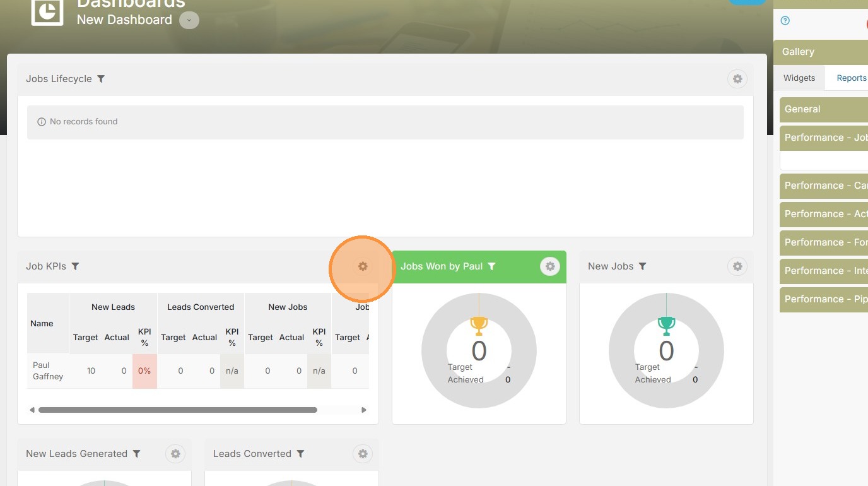The height and width of the screenshot is (486, 868).
Task: Expand the Performance - For… gallery section
Action: pos(824,242)
